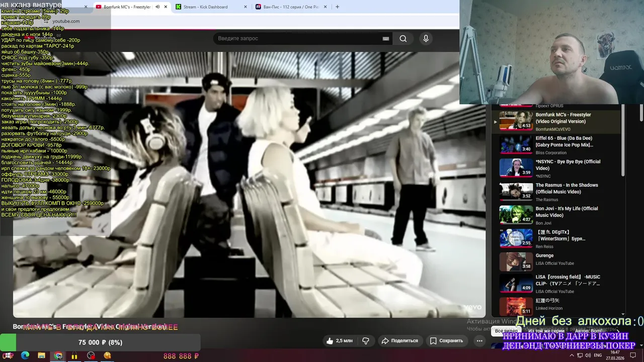This screenshot has height=362, width=644.
Task: Open Google Chrome from the taskbar
Action: (x=58, y=355)
